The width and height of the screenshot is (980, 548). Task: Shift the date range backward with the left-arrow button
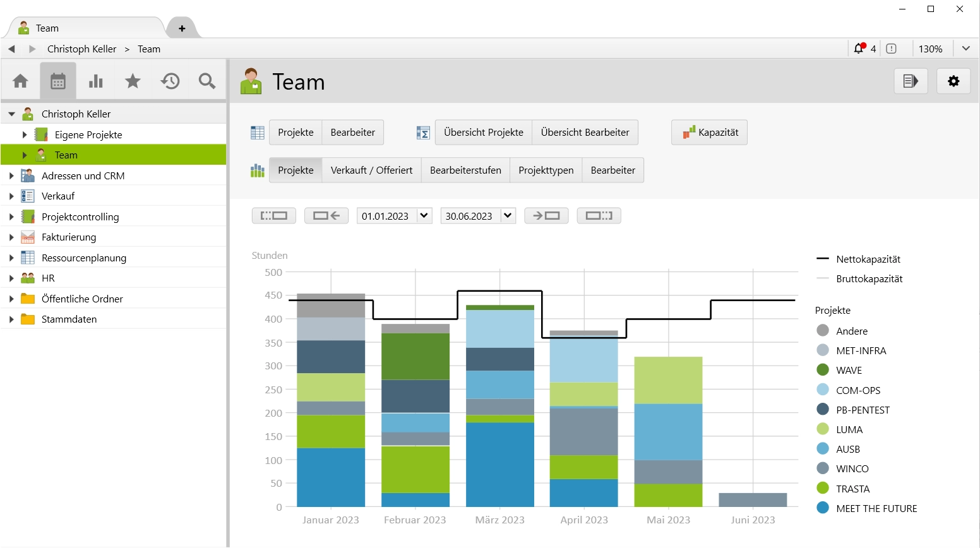(326, 215)
